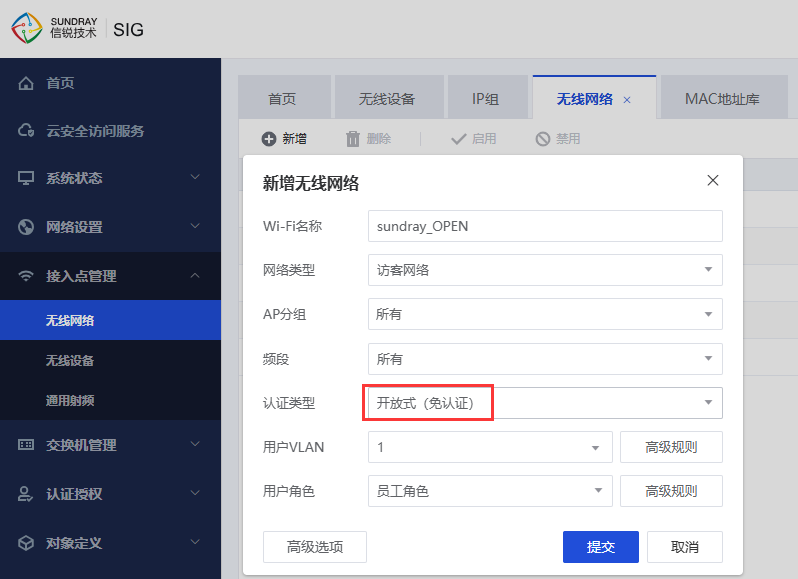
Task: Click the 启用 toolbar label
Action: tap(483, 139)
